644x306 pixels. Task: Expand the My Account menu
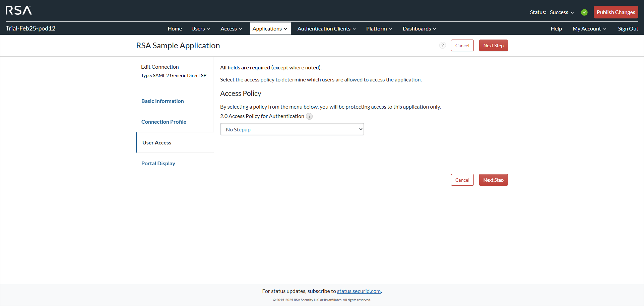(589, 28)
